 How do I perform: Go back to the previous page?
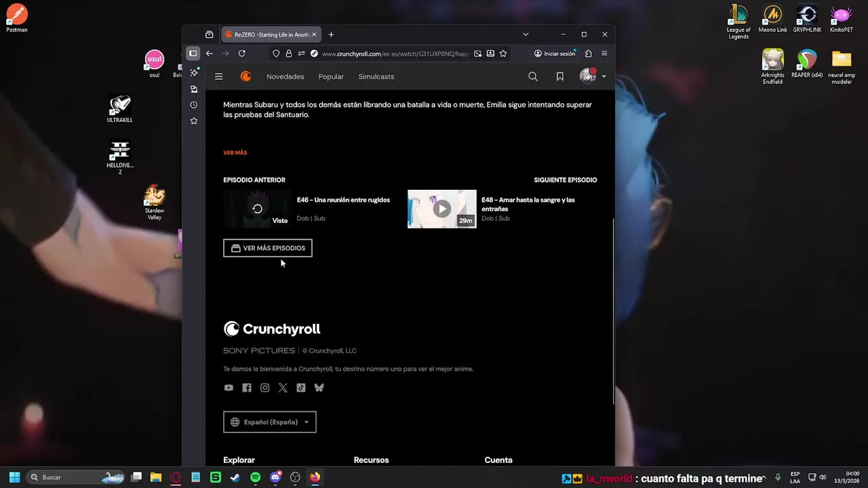click(x=210, y=54)
